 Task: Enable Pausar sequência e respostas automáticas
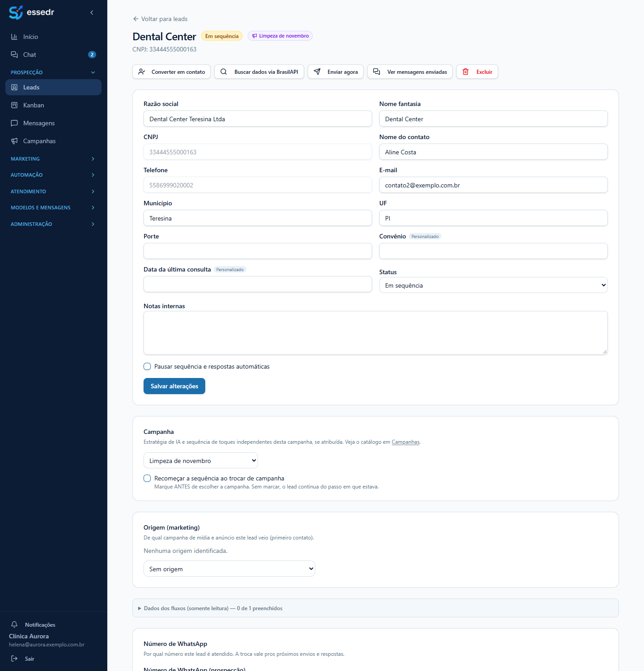click(147, 366)
